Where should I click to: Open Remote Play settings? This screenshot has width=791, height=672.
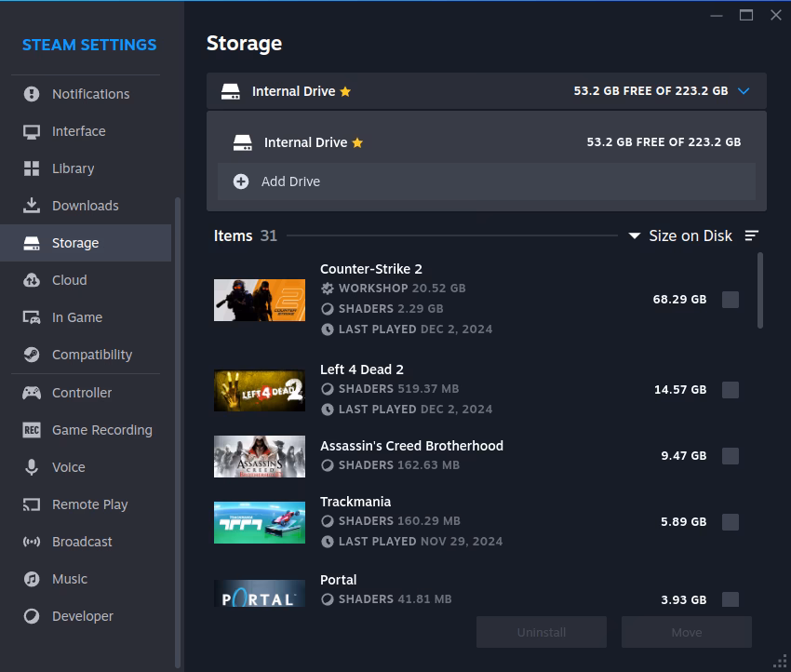click(86, 504)
